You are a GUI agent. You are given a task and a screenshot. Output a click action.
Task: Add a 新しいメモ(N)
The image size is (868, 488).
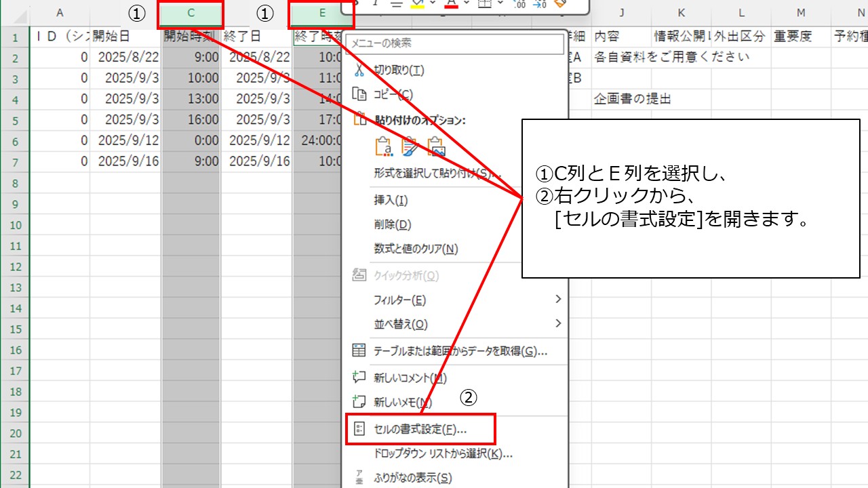click(x=454, y=402)
